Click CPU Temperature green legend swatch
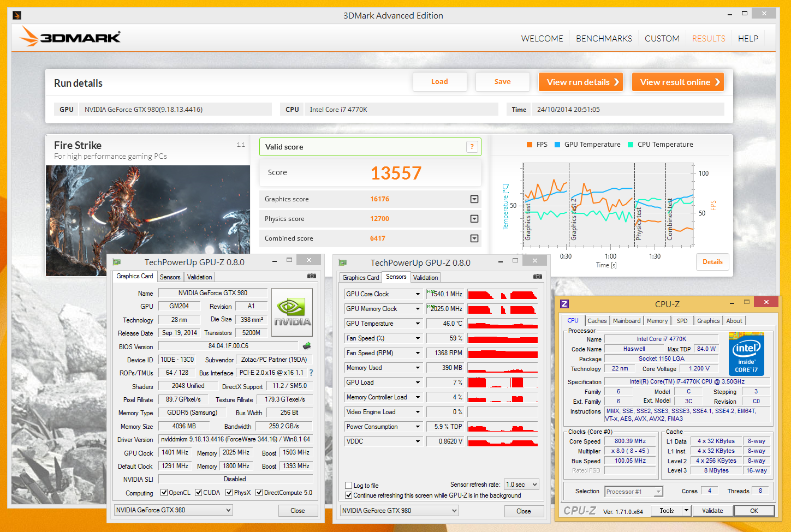The height and width of the screenshot is (532, 791). point(631,145)
